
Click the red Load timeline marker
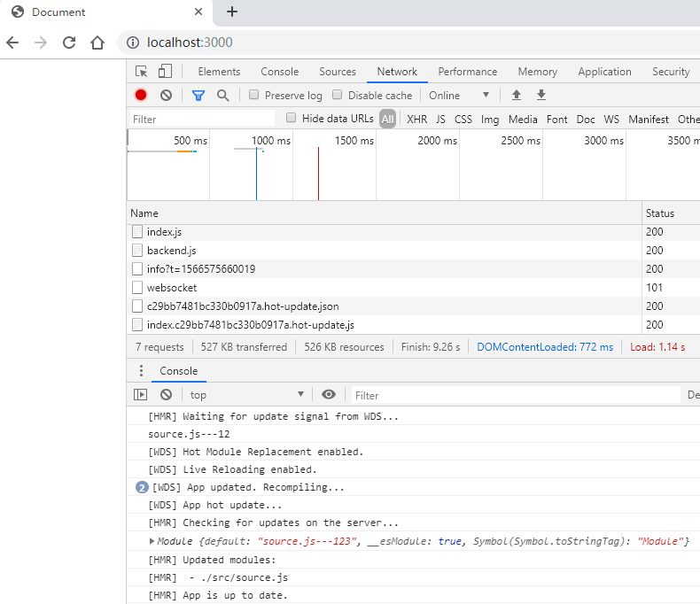click(x=318, y=174)
